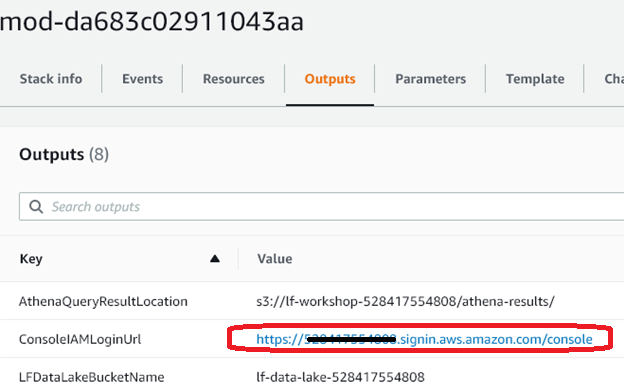Click the Search outputs field
Screen dimensions: 624x392
tap(322, 207)
